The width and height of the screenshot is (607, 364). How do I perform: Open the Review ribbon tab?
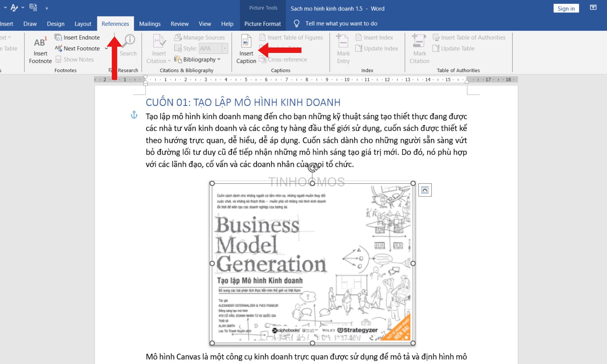(x=179, y=24)
